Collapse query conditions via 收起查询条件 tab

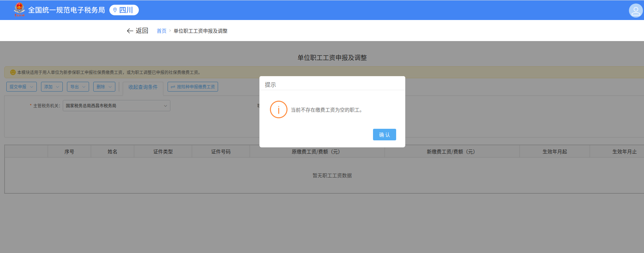point(143,87)
